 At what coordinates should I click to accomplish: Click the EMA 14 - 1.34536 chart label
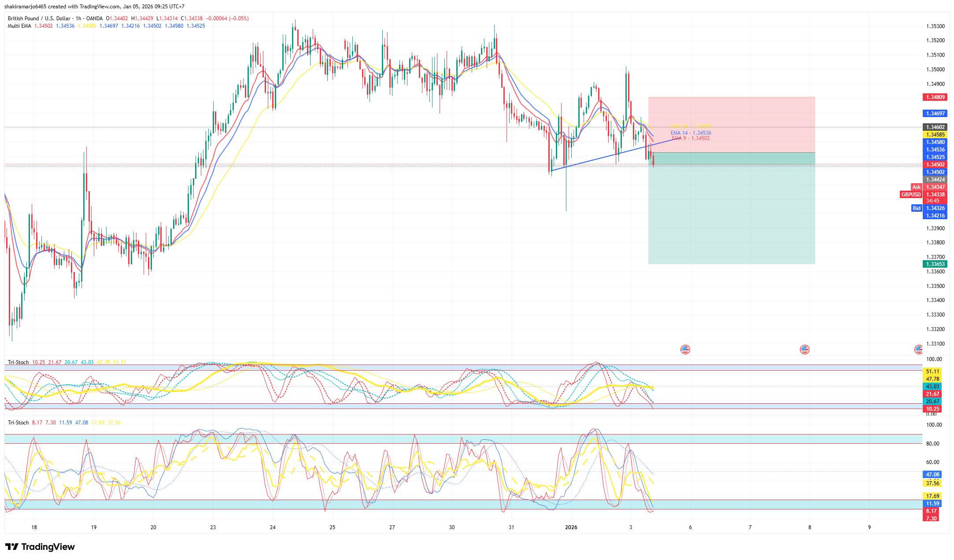691,133
